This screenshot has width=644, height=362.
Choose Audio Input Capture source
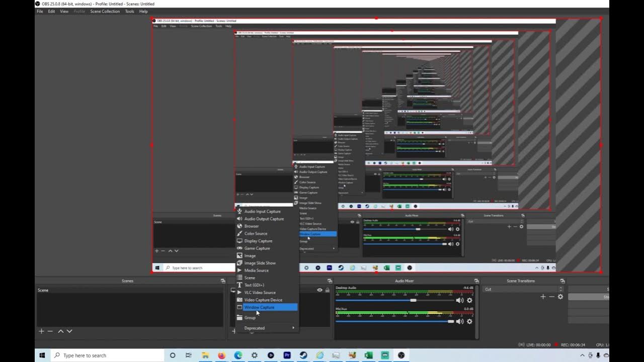coord(266,212)
